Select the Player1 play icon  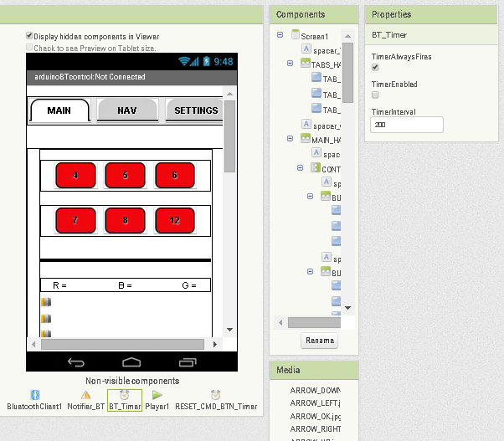pyautogui.click(x=157, y=395)
